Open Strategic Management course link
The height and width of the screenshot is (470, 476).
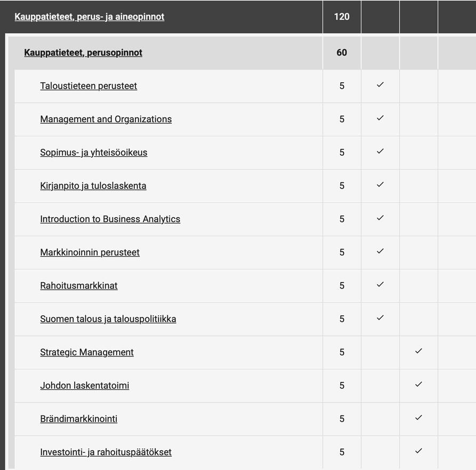pos(86,353)
